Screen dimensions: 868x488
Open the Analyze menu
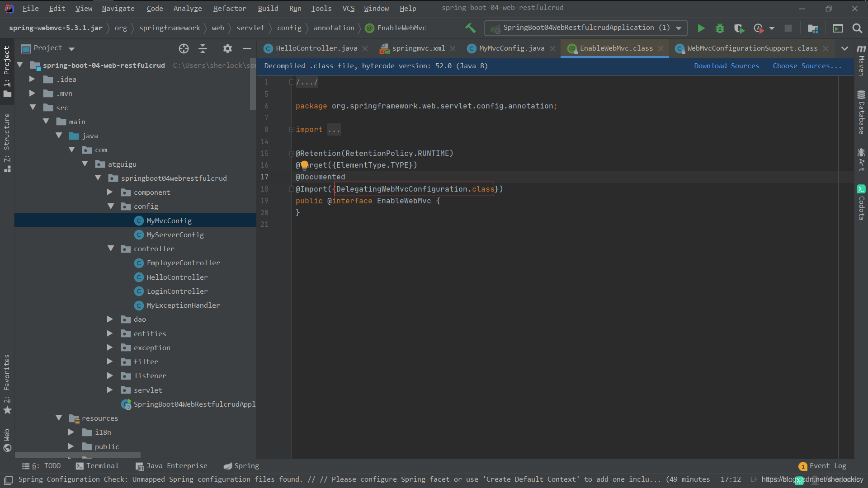(x=188, y=8)
